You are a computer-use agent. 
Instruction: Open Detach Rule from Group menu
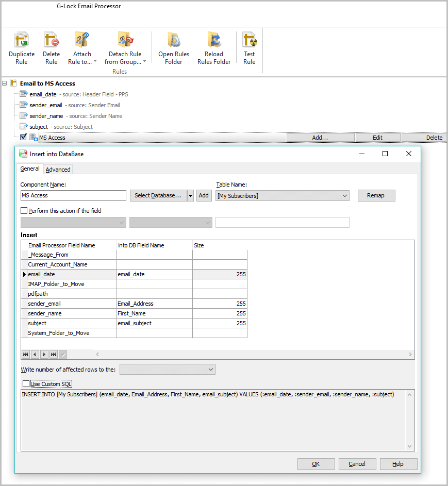pyautogui.click(x=125, y=48)
